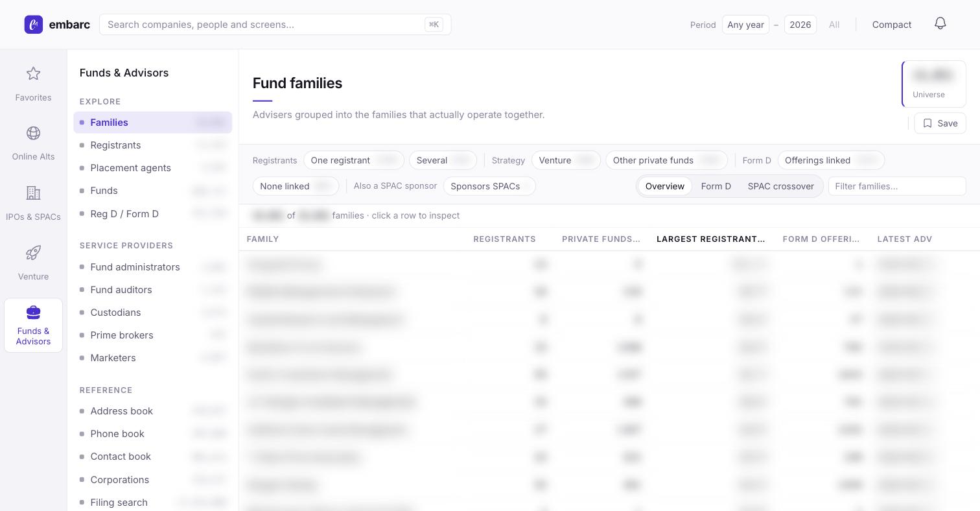980x511 pixels.
Task: Toggle the Venture strategy filter
Action: (x=566, y=160)
